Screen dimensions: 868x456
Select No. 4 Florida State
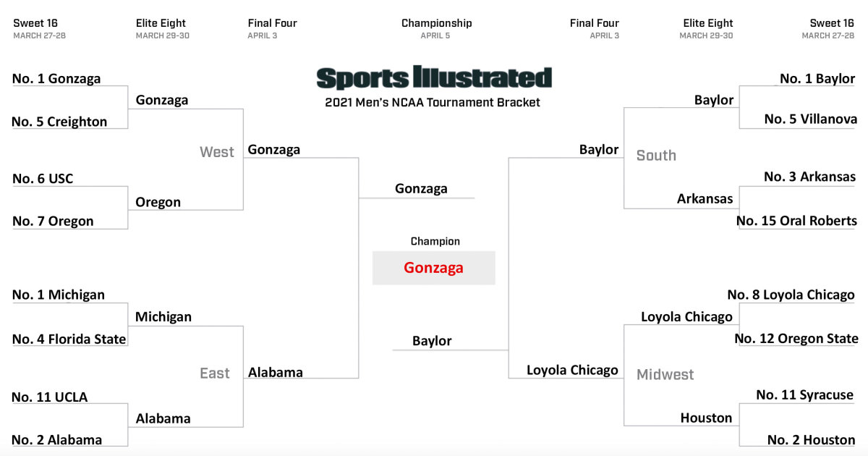tap(69, 339)
